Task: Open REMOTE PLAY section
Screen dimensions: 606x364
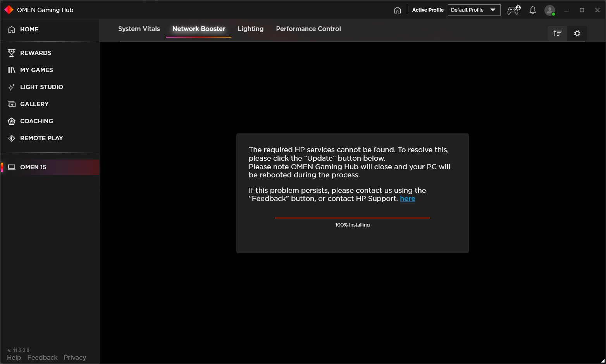Action: 50,138
